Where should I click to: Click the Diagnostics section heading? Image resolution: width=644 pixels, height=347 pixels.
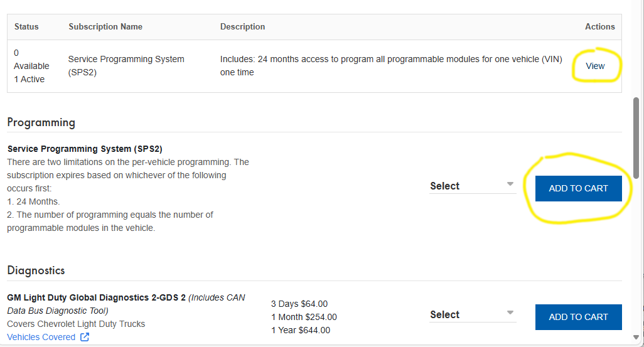pyautogui.click(x=36, y=270)
